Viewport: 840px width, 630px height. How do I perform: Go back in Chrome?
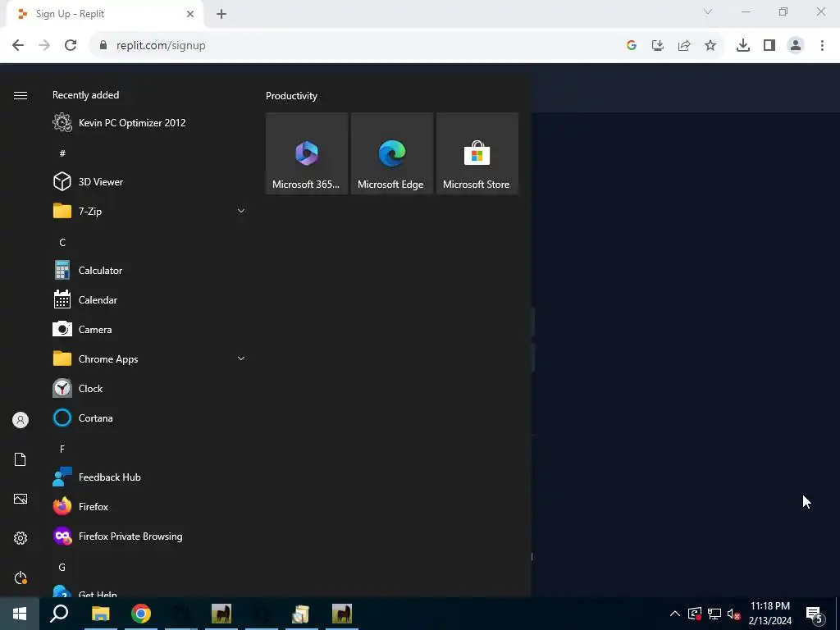click(18, 45)
